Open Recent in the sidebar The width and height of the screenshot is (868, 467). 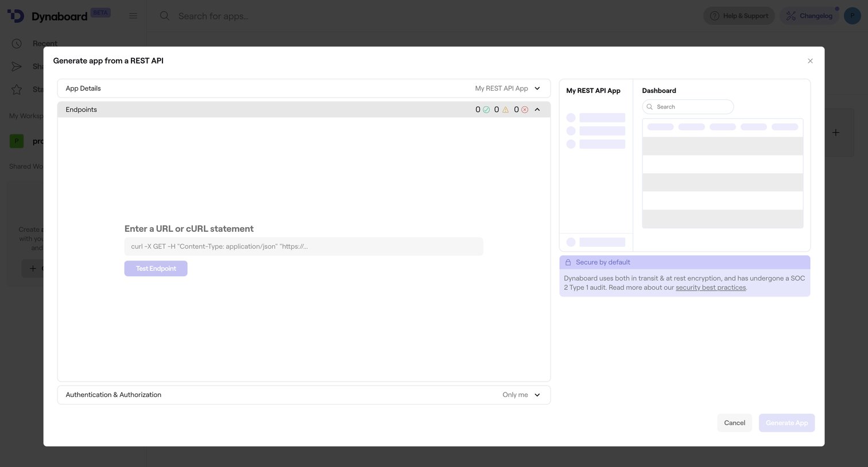click(x=45, y=44)
